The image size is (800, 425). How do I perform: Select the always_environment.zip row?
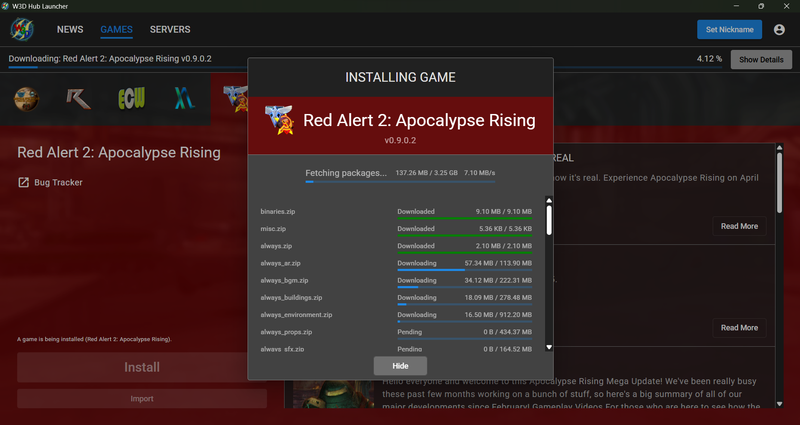pyautogui.click(x=396, y=317)
